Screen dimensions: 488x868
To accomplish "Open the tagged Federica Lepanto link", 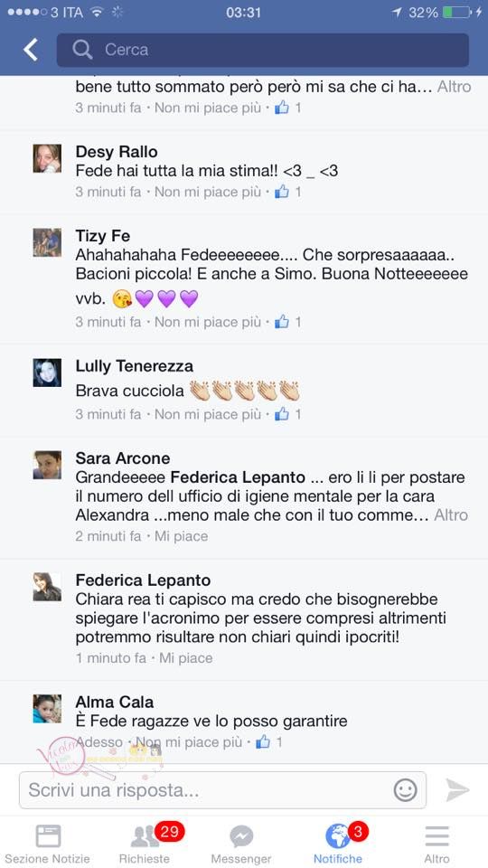I will pos(238,477).
